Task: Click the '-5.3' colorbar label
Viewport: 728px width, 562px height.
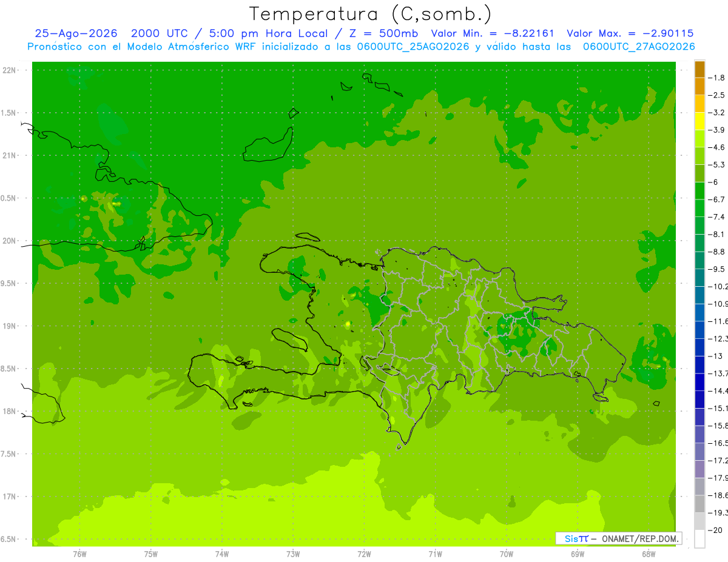Action: [x=716, y=165]
